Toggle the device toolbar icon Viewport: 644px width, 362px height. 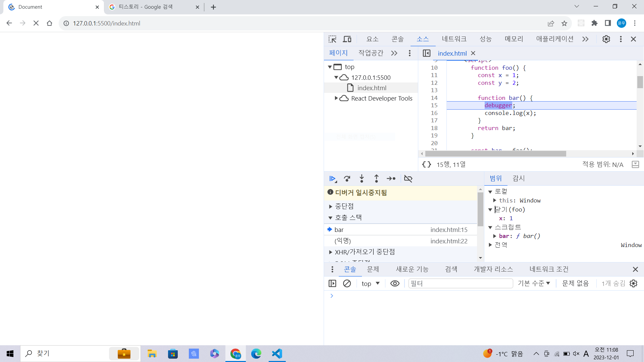pyautogui.click(x=347, y=39)
